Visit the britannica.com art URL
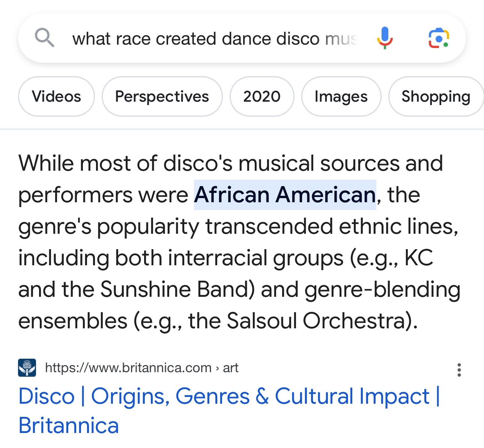The image size is (484, 448). click(141, 368)
